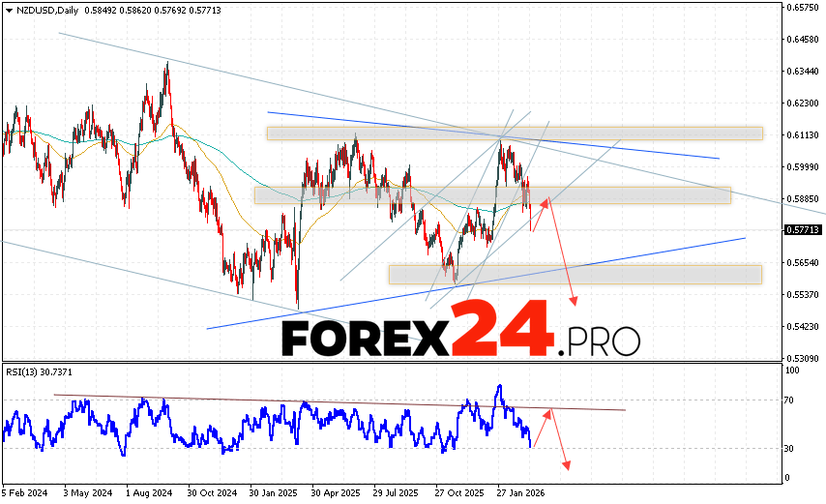Select the upper resistance zone near 0.6113

coord(515,133)
